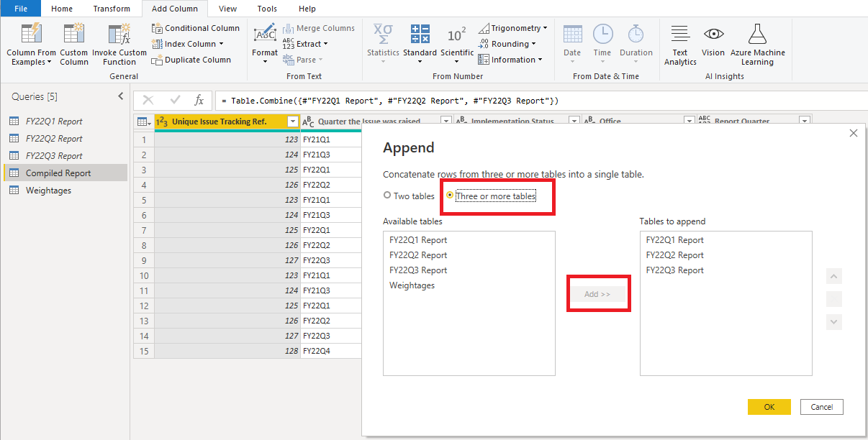Collapse the Queries pane
Image resolution: width=868 pixels, height=440 pixels.
pos(120,96)
